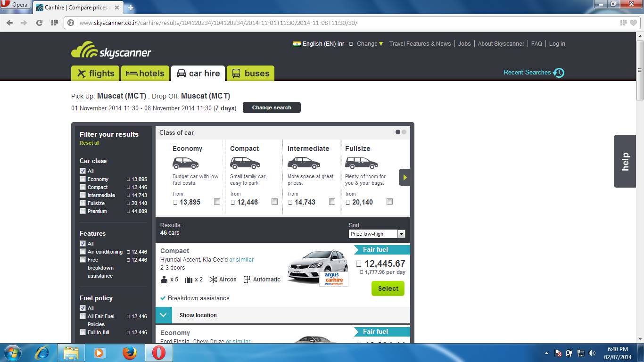Screen dimensions: 644x362
Task: Click the site info globe in address bar
Action: tap(71, 23)
